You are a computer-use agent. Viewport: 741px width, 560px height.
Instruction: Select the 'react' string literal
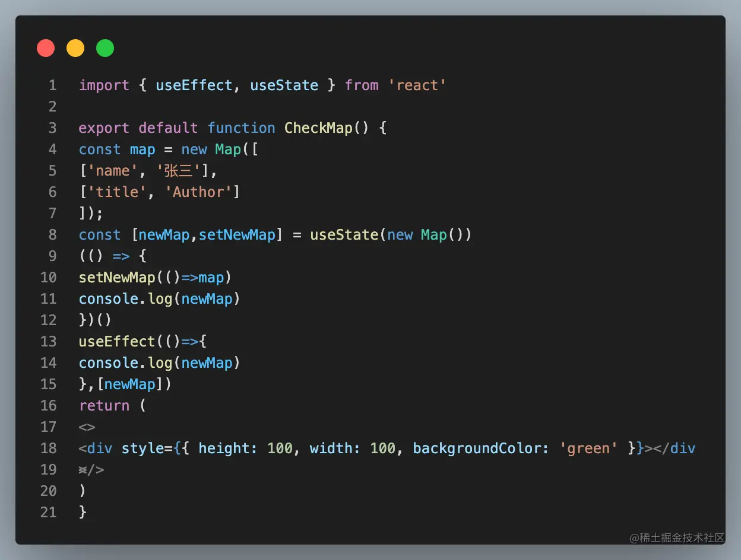[417, 85]
